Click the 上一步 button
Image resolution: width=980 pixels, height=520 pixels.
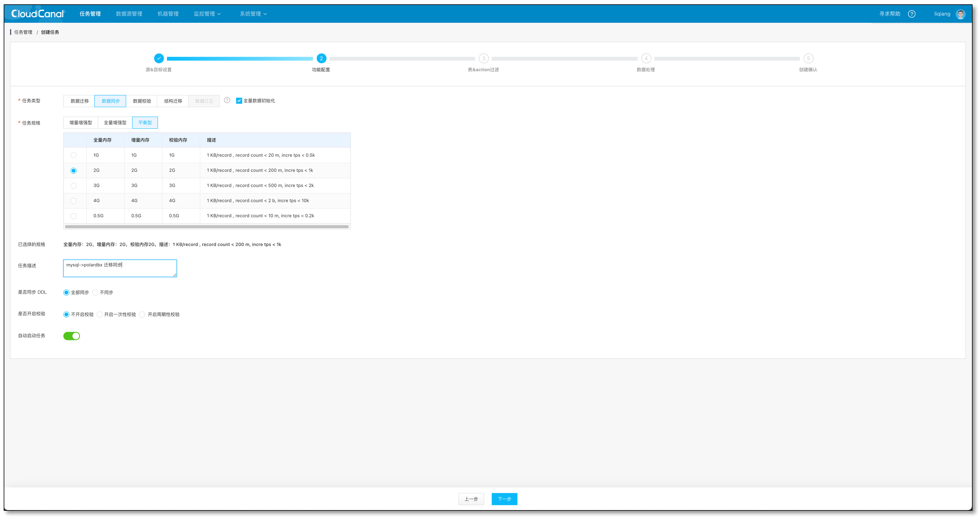[471, 499]
